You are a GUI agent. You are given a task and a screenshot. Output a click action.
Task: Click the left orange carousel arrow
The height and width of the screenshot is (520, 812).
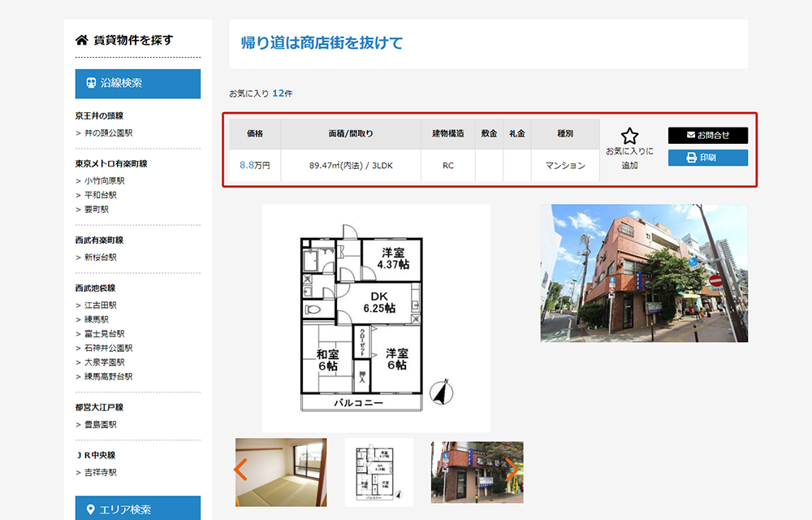point(240,469)
